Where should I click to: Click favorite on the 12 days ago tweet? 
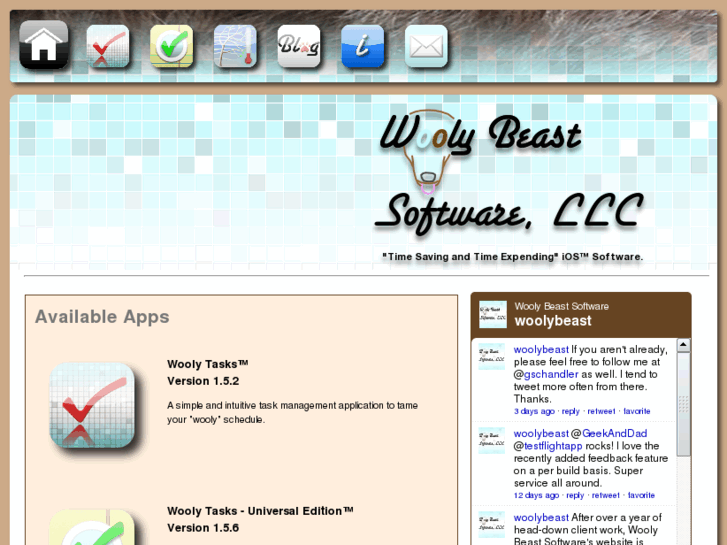641,495
